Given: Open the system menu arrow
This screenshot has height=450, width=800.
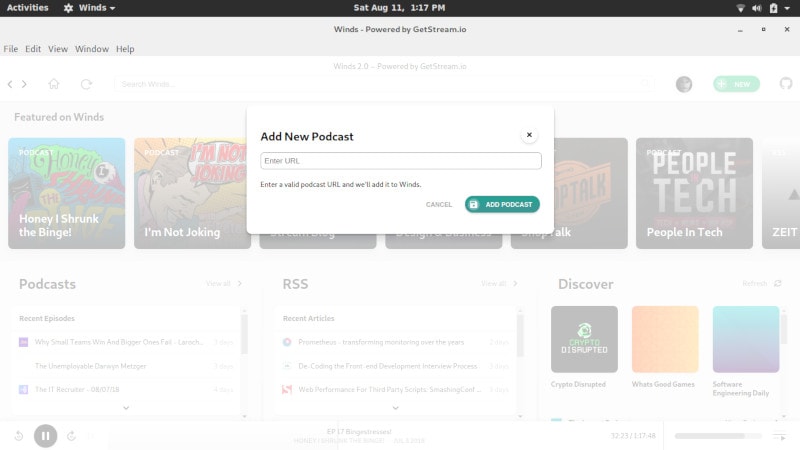Looking at the screenshot, I should (787, 8).
